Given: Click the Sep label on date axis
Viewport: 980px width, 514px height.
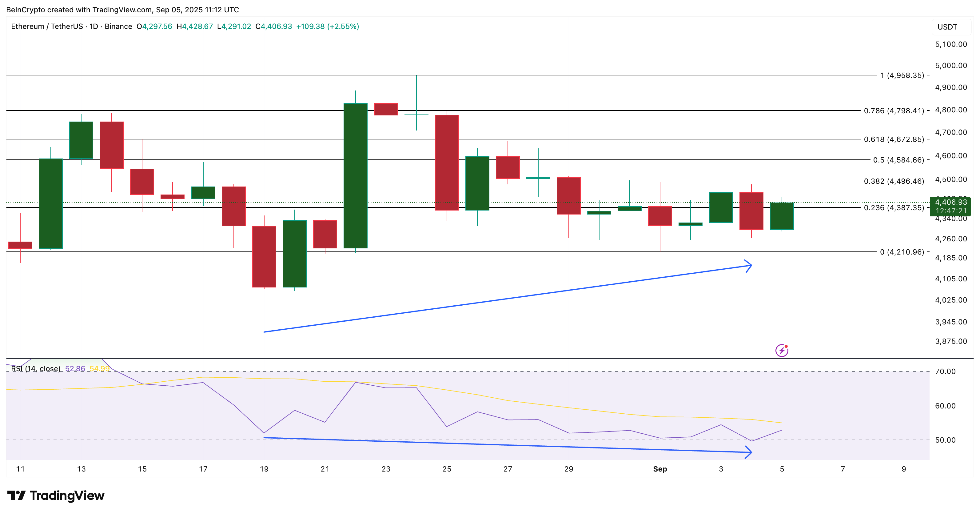Looking at the screenshot, I should [660, 469].
